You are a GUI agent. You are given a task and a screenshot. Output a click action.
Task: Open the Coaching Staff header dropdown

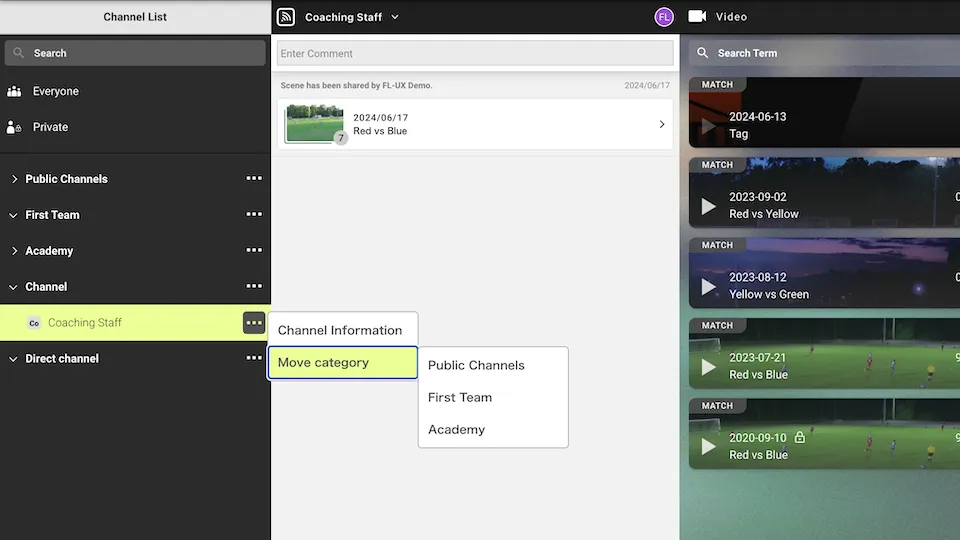(395, 17)
